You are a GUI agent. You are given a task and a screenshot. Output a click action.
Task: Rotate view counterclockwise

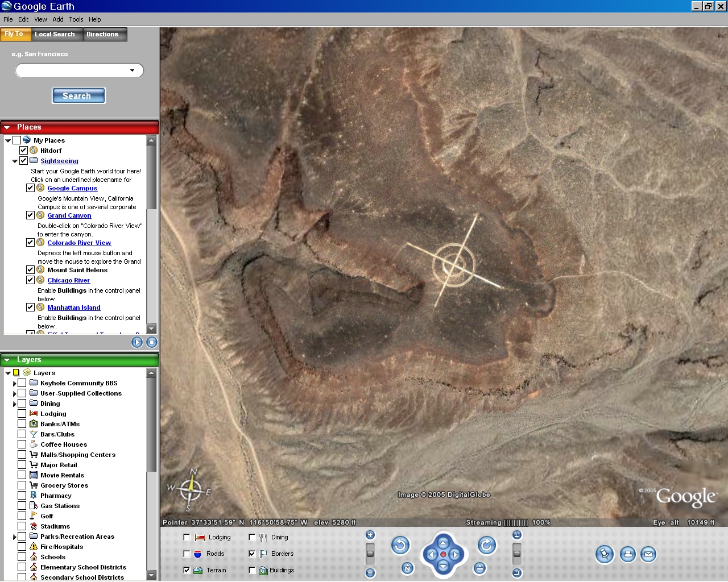(400, 546)
